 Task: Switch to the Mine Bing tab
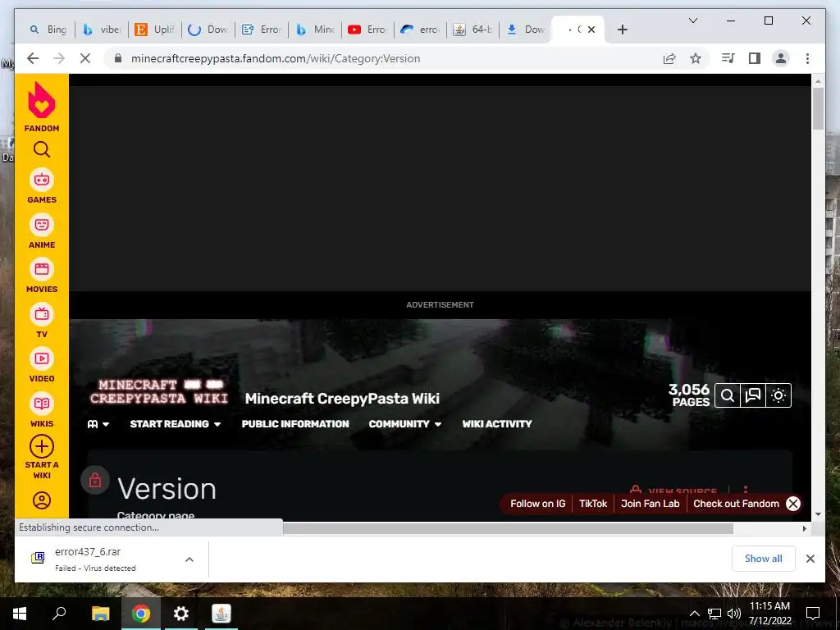pyautogui.click(x=315, y=30)
